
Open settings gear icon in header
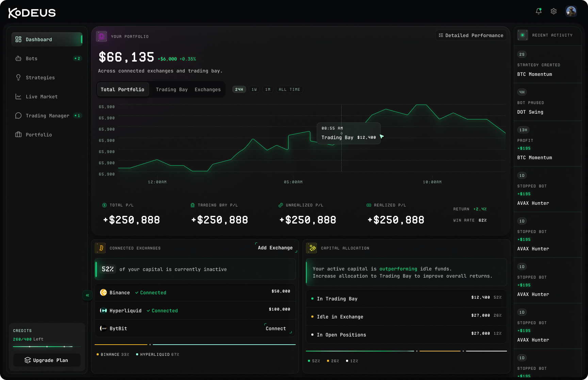coord(554,11)
